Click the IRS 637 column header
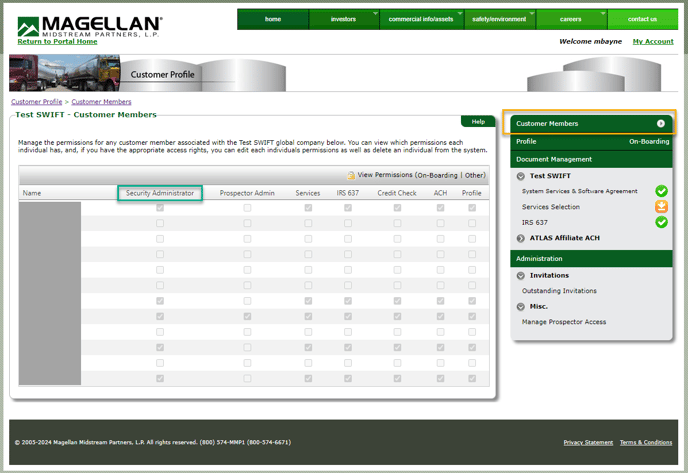The image size is (688, 473). pos(348,193)
